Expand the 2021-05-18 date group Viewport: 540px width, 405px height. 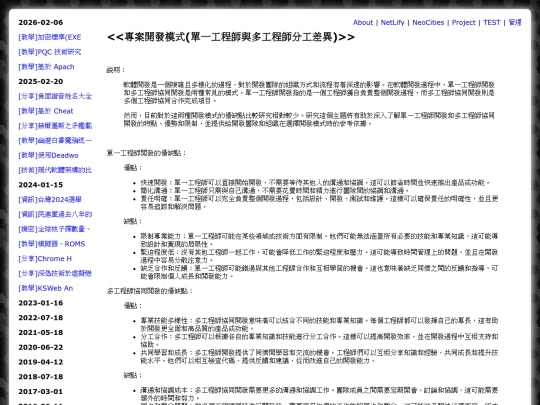tap(41, 333)
